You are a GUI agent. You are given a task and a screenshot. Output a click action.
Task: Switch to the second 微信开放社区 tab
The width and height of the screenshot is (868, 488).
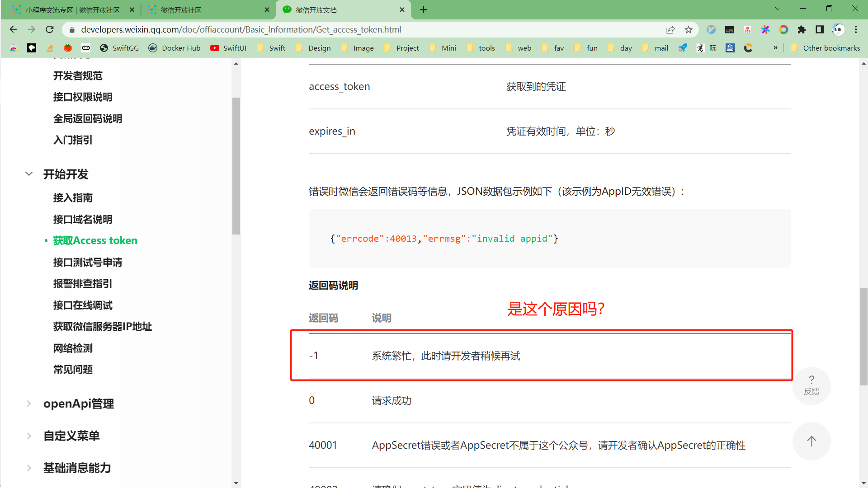pos(208,10)
